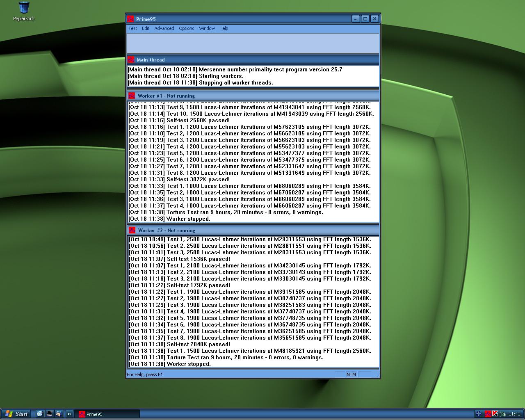Click the 'Starting workers.' log line
The height and width of the screenshot is (420, 525).
click(x=186, y=76)
